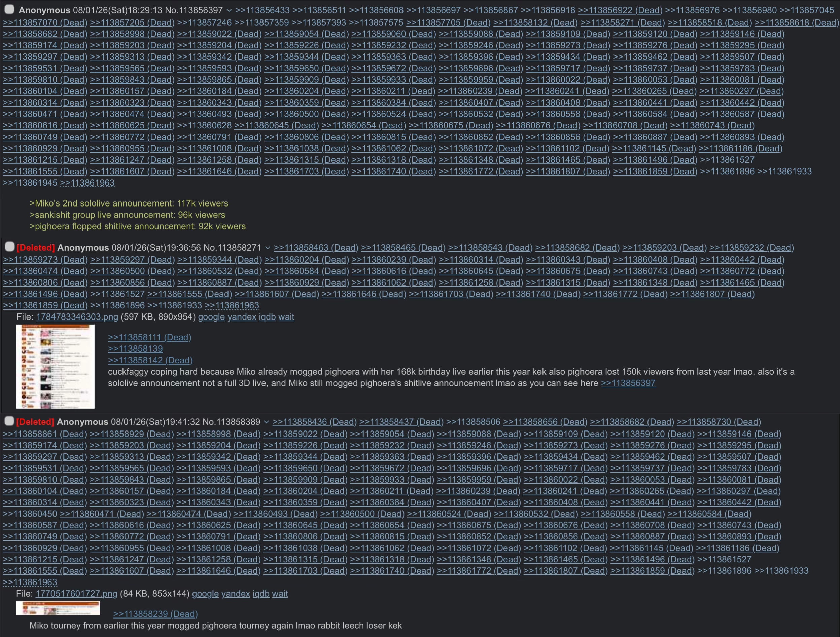Search 1770517601727.png on iqdb
The image size is (840, 637).
[261, 594]
